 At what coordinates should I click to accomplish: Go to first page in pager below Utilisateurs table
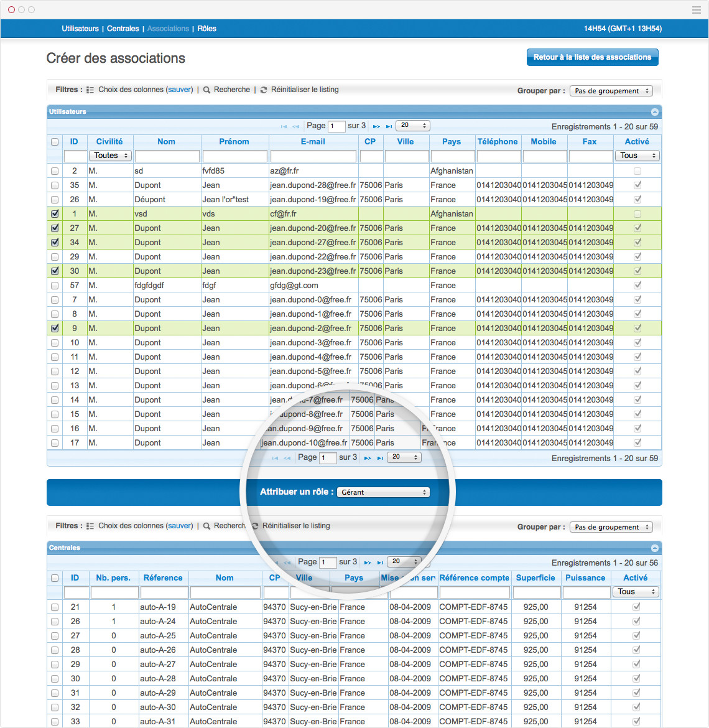pos(275,458)
